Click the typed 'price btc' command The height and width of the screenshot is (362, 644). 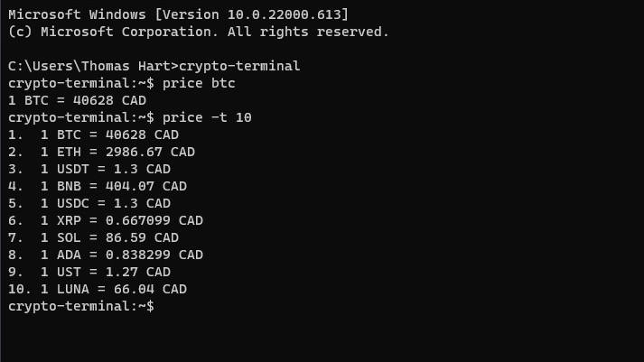click(x=199, y=83)
